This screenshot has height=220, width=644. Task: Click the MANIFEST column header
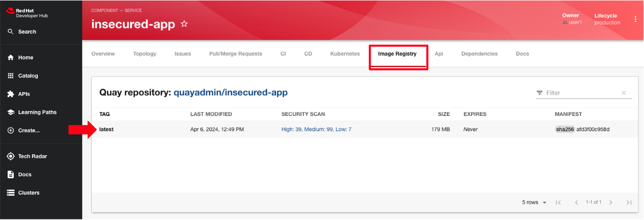tap(568, 114)
